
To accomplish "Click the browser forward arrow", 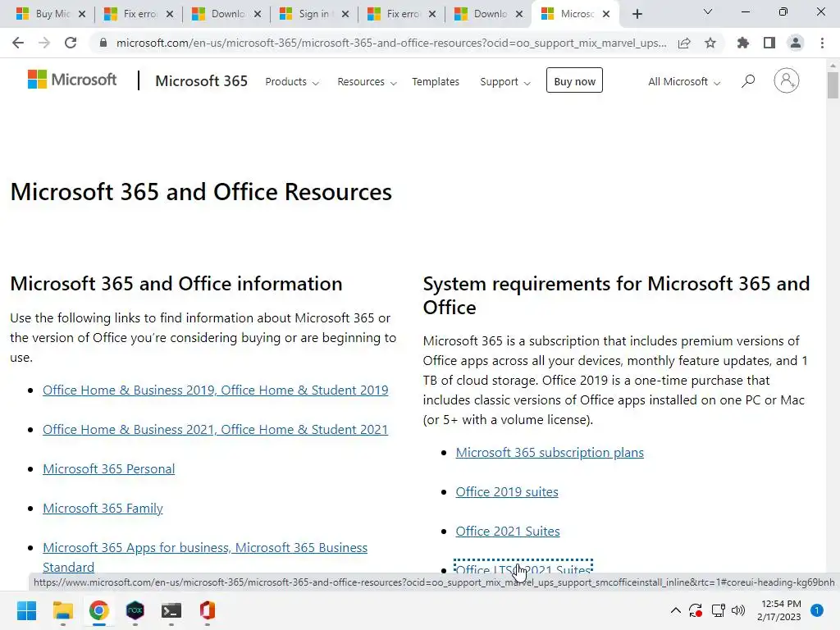I will 44,43.
